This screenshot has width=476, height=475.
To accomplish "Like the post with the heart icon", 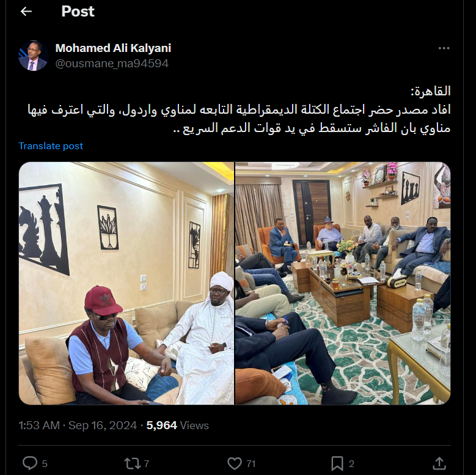I will click(x=235, y=463).
